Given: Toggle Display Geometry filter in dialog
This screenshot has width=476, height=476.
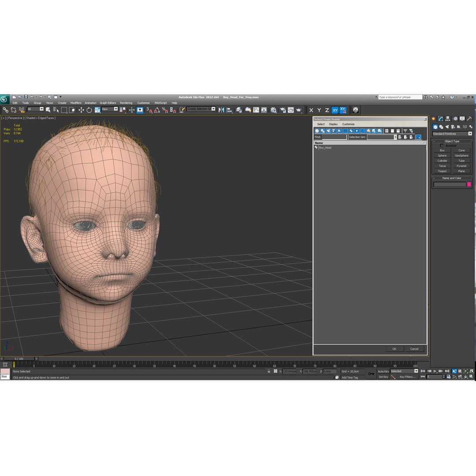Looking at the screenshot, I should [x=317, y=131].
